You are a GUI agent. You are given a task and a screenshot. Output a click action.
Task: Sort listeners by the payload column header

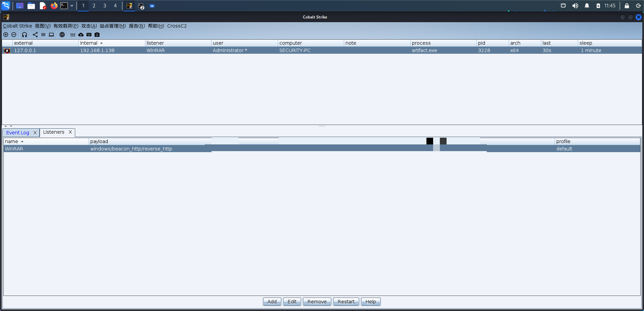(x=150, y=141)
